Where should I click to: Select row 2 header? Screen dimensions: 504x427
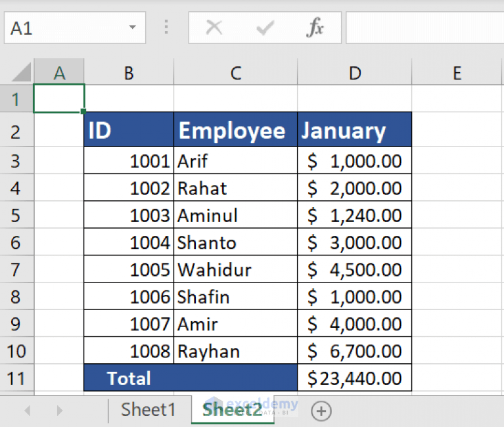click(16, 130)
